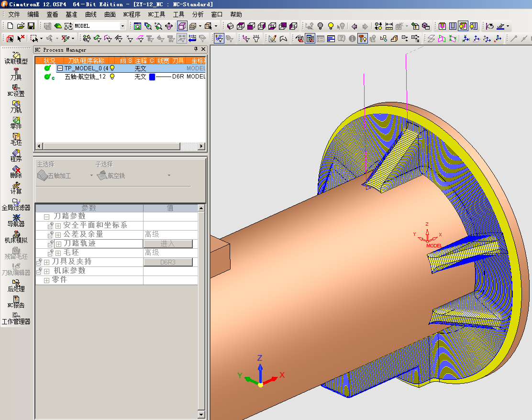Expand the 零件 parameter group
Image resolution: width=532 pixels, height=420 pixels.
point(47,280)
